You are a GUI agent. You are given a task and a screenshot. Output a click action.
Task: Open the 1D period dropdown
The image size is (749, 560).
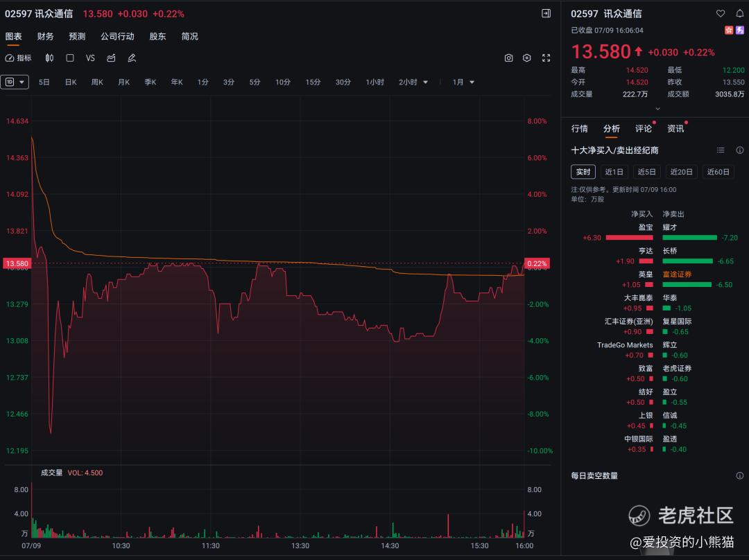pos(15,82)
